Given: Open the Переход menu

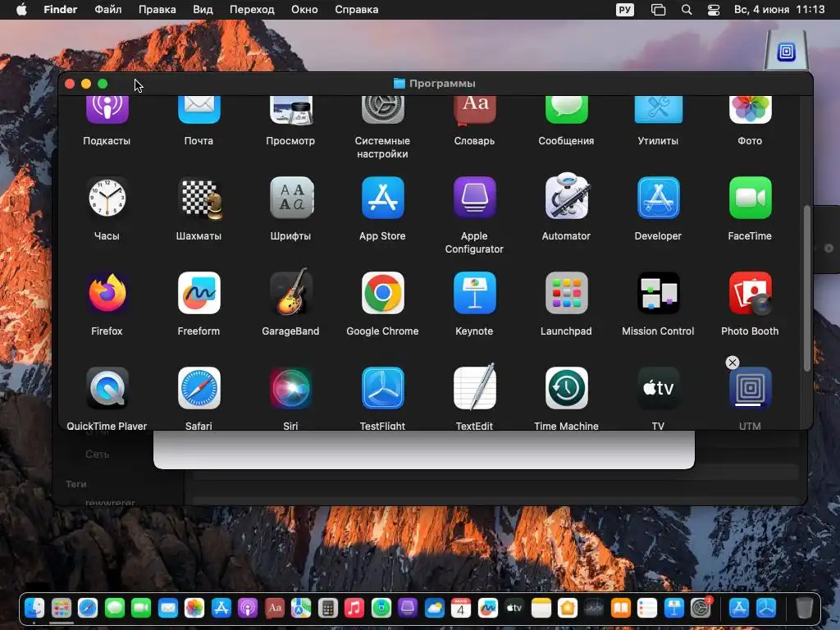Looking at the screenshot, I should click(x=252, y=10).
